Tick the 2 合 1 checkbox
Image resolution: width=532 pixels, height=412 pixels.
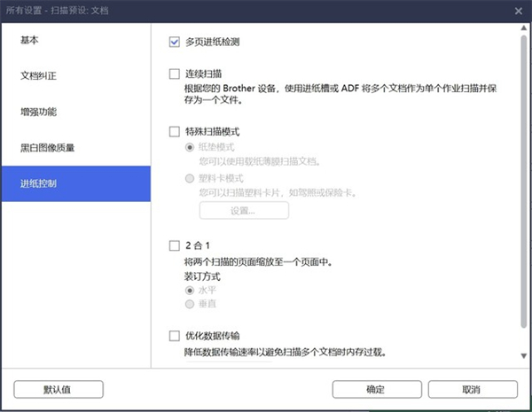pyautogui.click(x=175, y=245)
